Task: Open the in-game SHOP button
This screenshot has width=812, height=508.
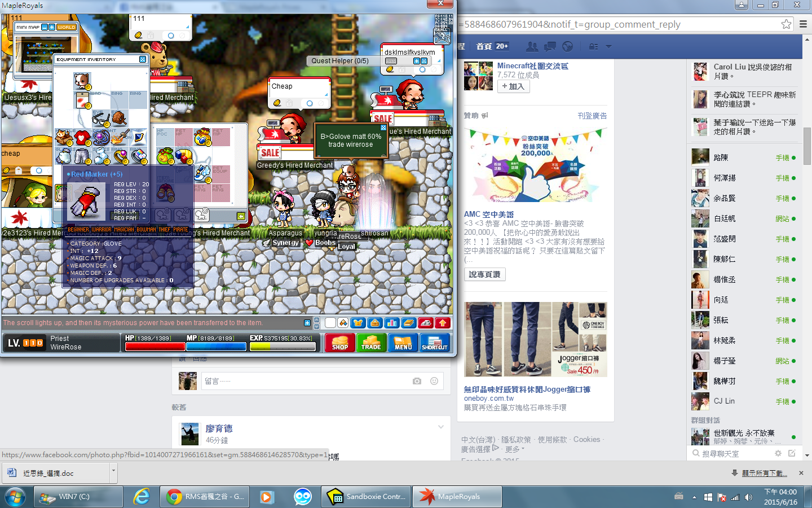Action: pyautogui.click(x=339, y=343)
